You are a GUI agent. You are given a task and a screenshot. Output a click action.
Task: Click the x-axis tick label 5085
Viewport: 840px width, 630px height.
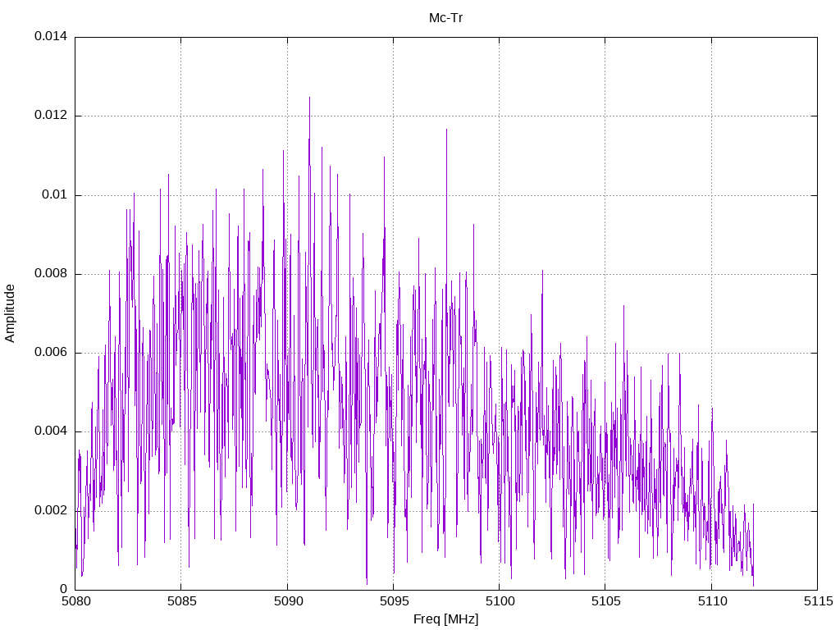[x=181, y=601]
